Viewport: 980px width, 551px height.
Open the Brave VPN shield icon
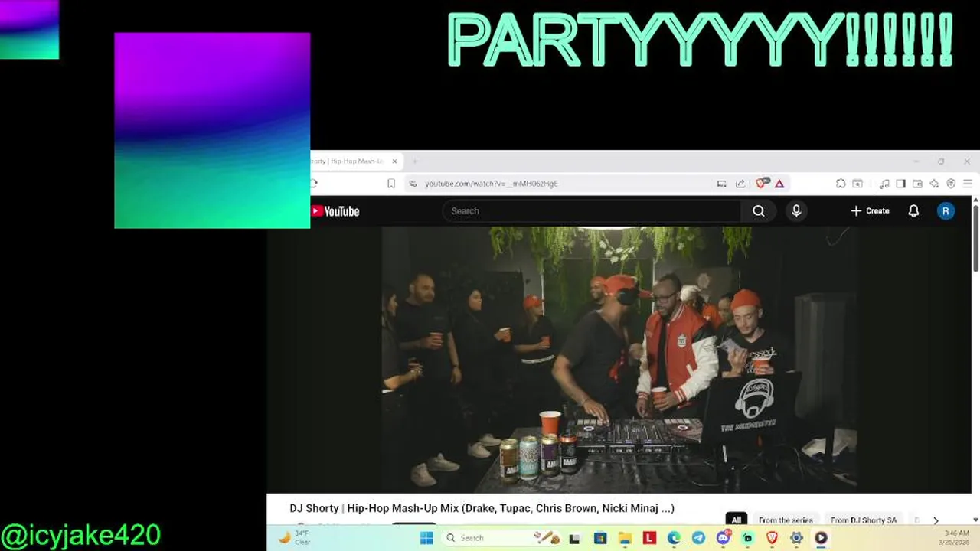click(951, 184)
